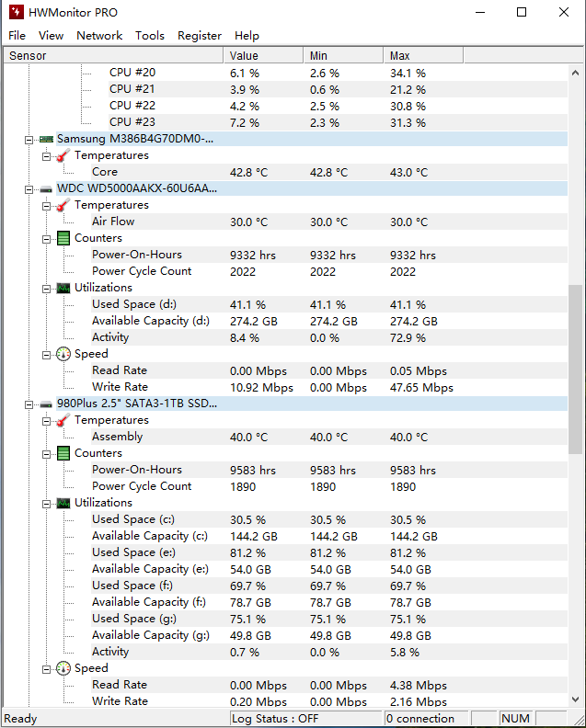Collapse the Samsung M386B4G70DM0 tree node
Screen dimensions: 586x728
click(29, 139)
